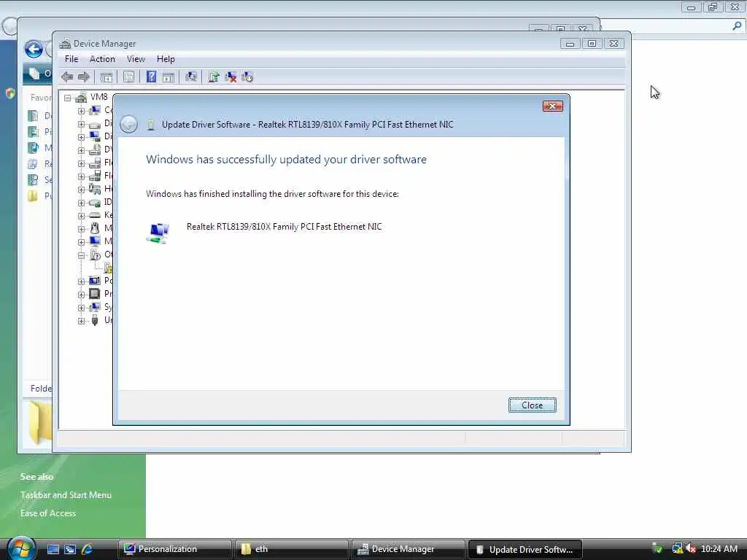Select the VM8 computer node
747x560 pixels.
(x=98, y=97)
